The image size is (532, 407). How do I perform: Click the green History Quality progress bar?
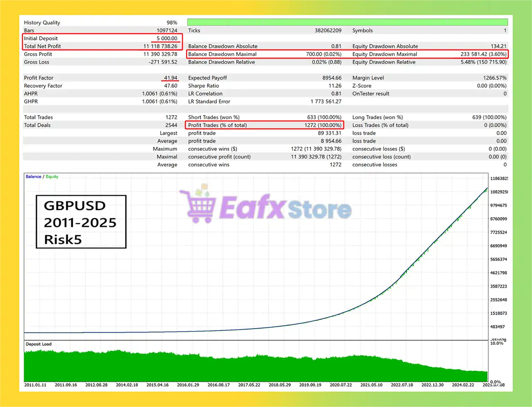tap(347, 22)
